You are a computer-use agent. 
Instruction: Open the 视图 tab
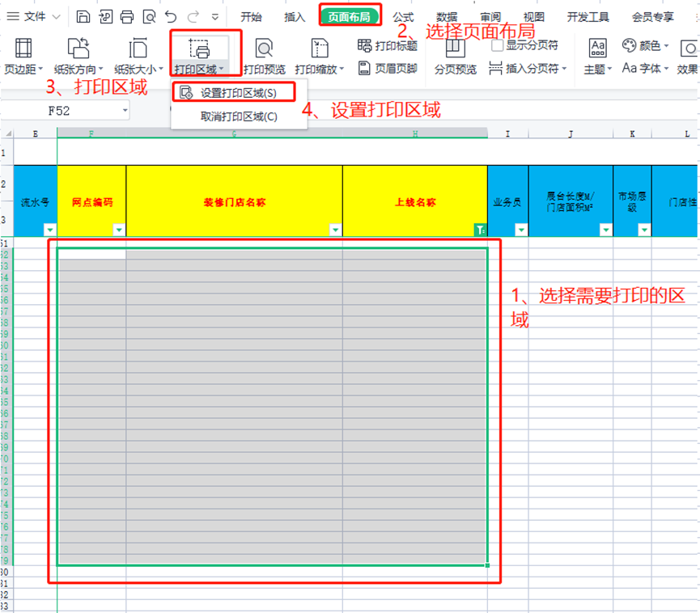tap(534, 17)
